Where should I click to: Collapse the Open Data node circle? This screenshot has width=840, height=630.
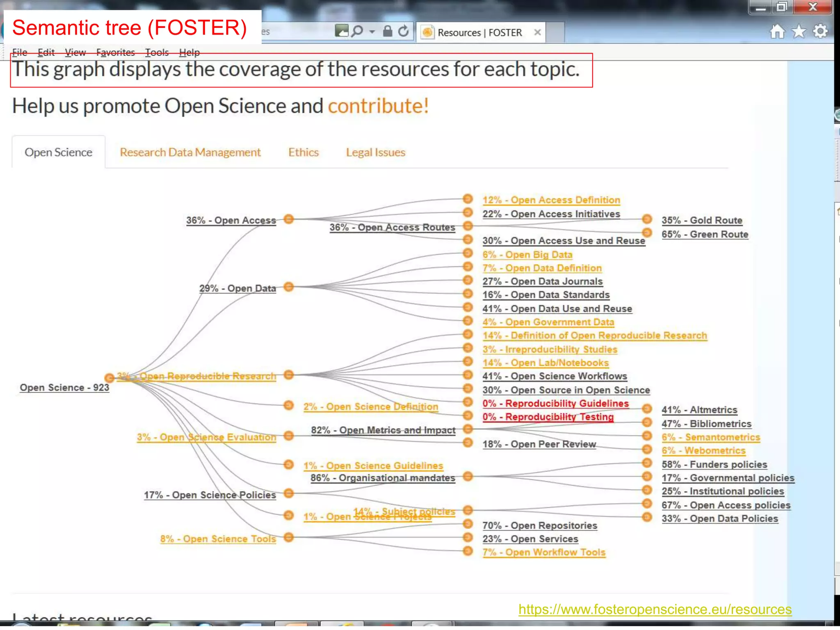289,287
